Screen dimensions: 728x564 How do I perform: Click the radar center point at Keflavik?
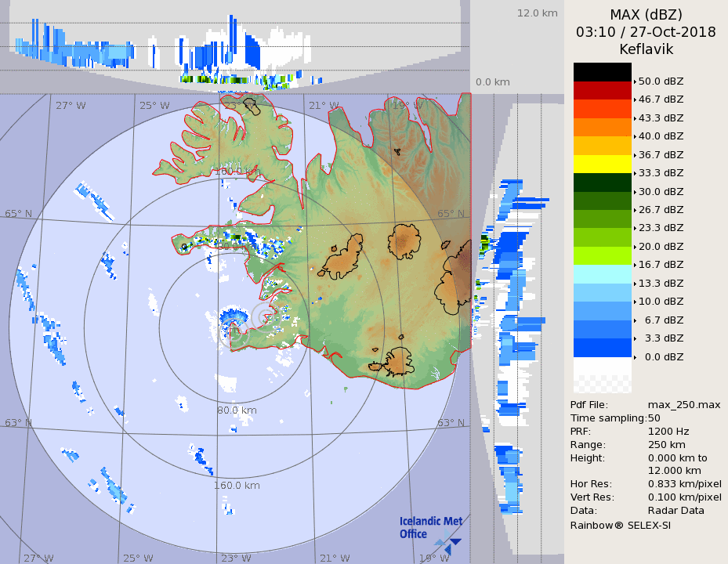(x=265, y=317)
